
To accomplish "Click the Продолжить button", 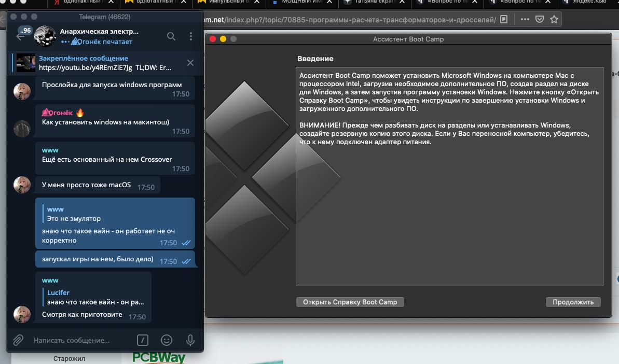I will click(x=573, y=302).
